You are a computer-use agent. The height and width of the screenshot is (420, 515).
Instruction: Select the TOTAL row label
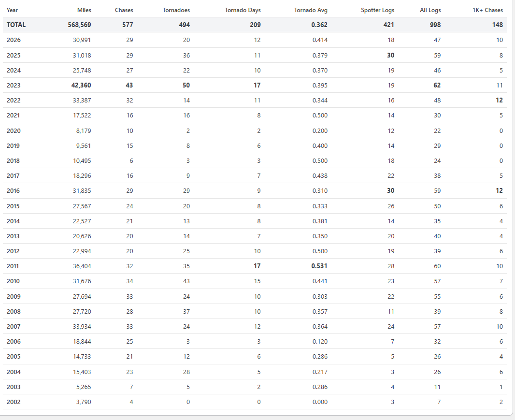pyautogui.click(x=16, y=25)
